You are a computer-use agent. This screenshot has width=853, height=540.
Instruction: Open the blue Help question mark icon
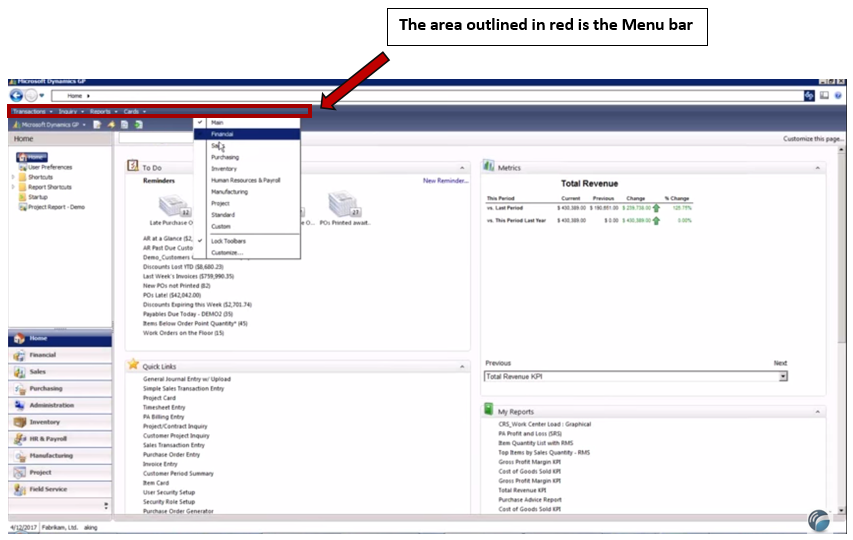[x=838, y=96]
